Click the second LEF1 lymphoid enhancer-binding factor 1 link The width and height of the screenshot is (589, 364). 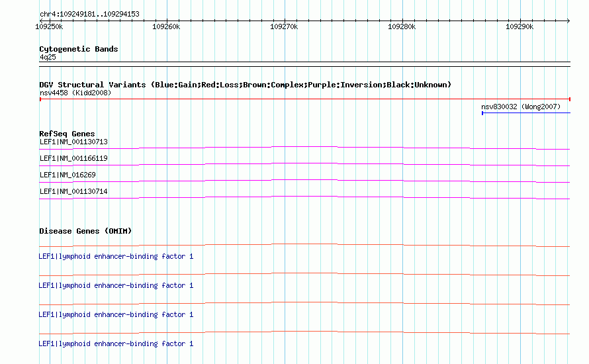(116, 285)
